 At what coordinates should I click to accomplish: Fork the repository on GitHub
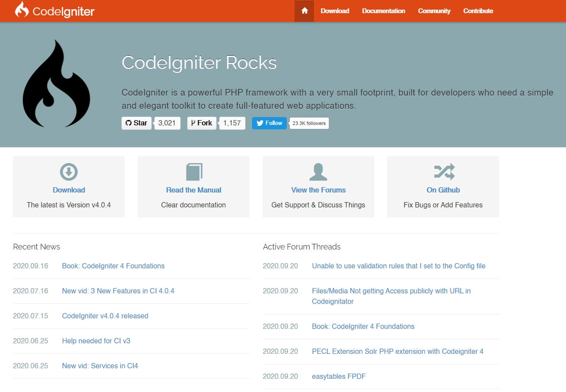[x=202, y=123]
